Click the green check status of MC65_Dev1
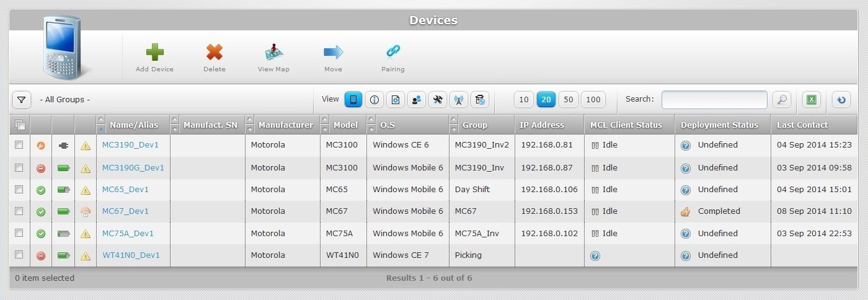Image resolution: width=868 pixels, height=300 pixels. 41,190
